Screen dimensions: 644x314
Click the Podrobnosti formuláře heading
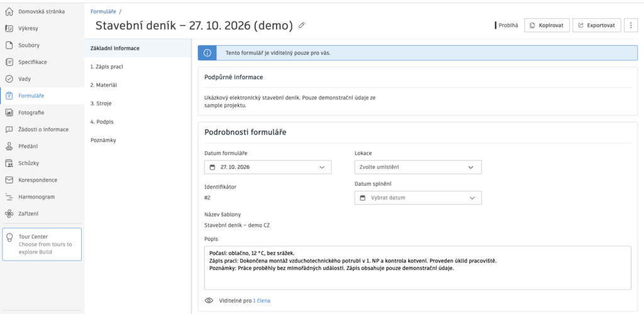pyautogui.click(x=245, y=133)
